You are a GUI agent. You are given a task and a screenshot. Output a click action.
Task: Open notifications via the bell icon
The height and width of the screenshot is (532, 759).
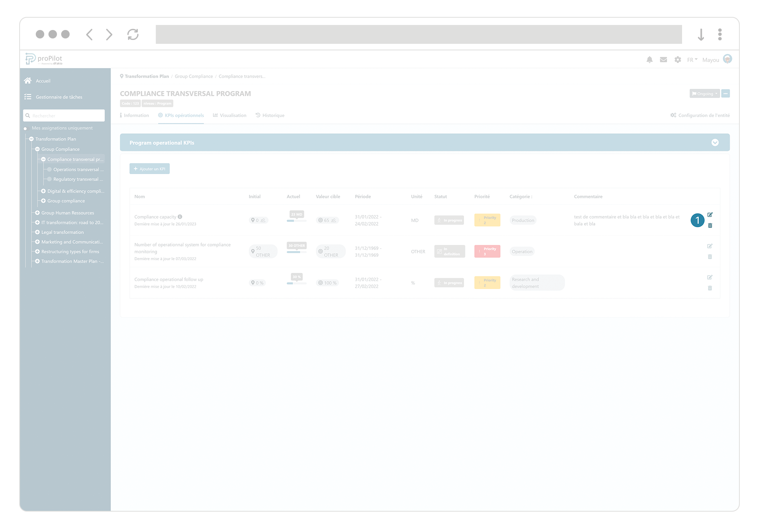[x=650, y=60]
